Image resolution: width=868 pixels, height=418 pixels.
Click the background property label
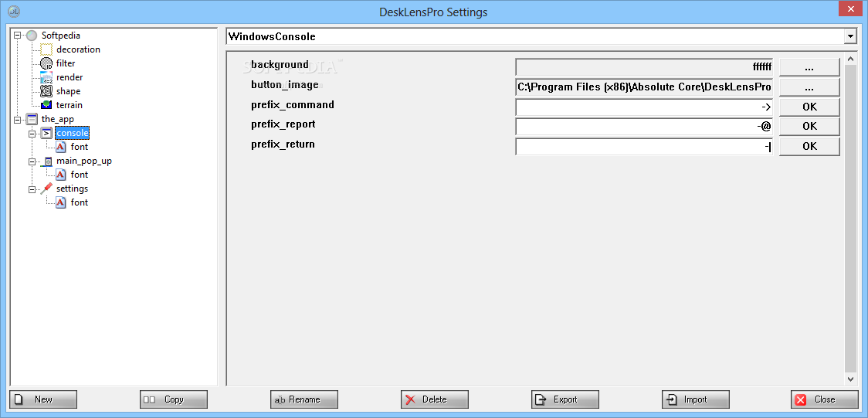coord(280,65)
